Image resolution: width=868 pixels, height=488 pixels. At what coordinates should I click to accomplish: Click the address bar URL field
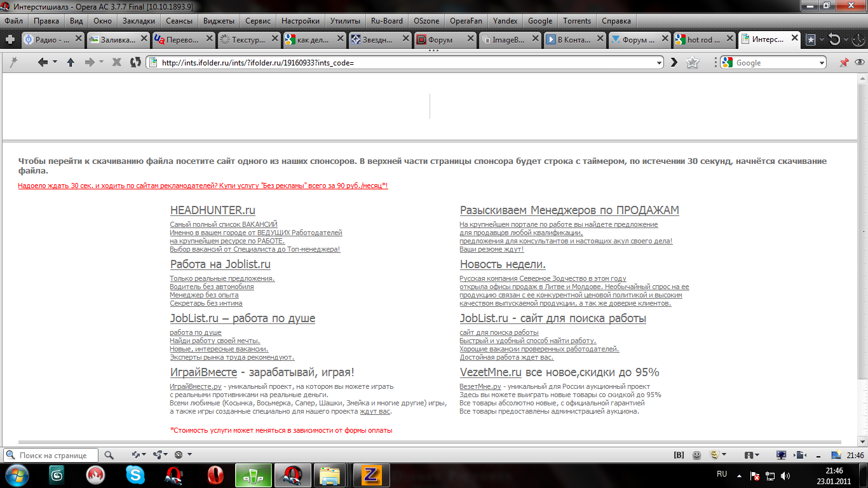(405, 63)
